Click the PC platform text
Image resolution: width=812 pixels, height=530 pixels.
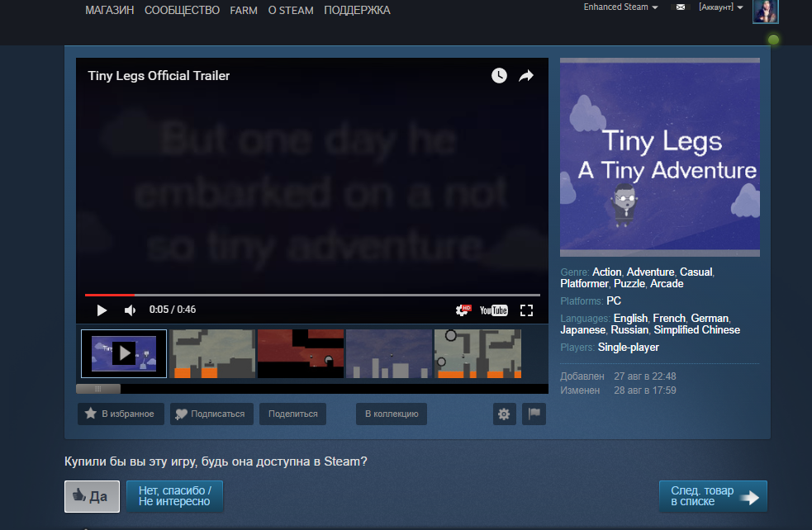614,301
